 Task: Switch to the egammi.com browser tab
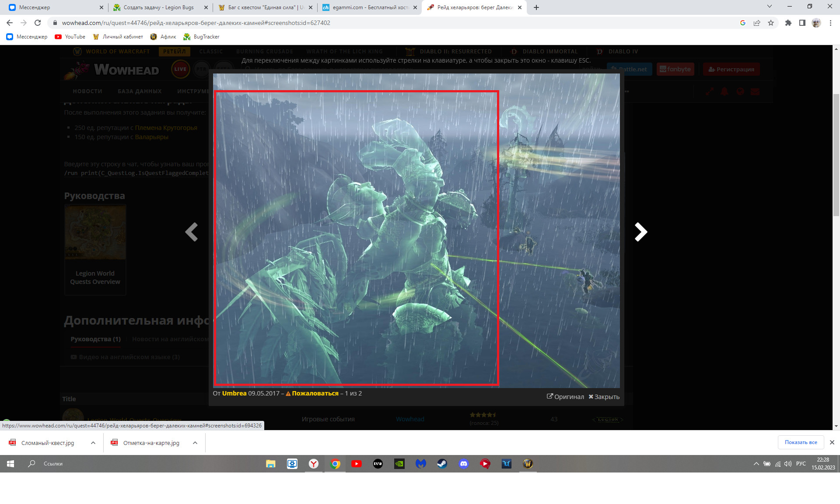(367, 7)
